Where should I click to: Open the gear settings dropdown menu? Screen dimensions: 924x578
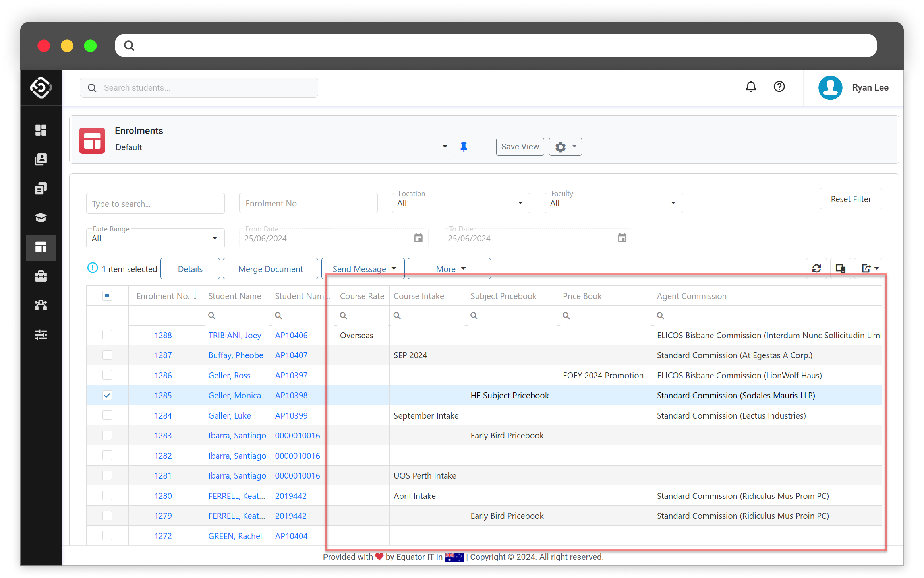pos(565,147)
